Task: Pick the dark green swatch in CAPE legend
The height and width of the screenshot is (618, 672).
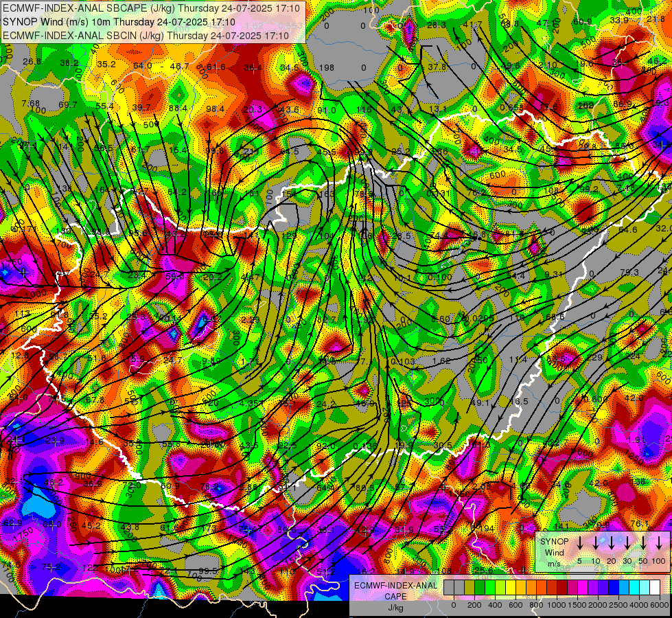Action: click(x=480, y=588)
